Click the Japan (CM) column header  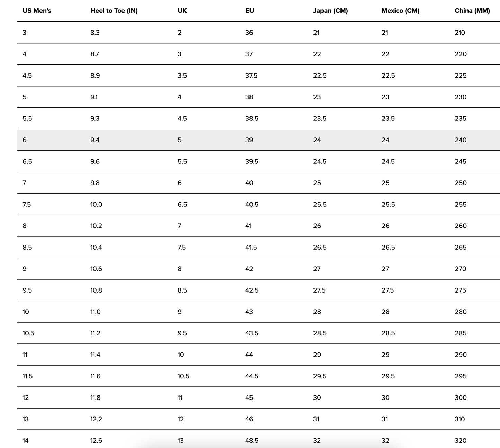pyautogui.click(x=330, y=11)
